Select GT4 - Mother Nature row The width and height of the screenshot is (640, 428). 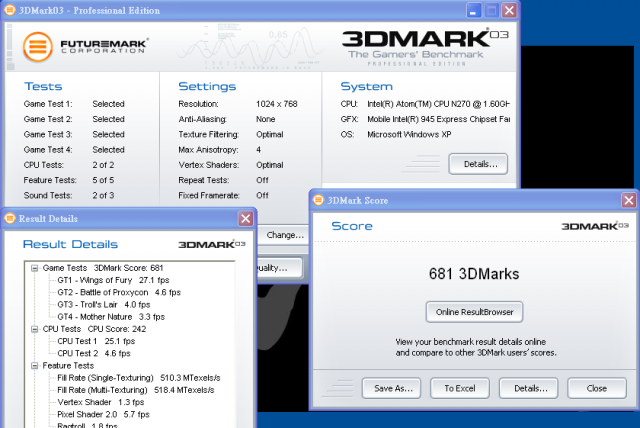[x=111, y=317]
